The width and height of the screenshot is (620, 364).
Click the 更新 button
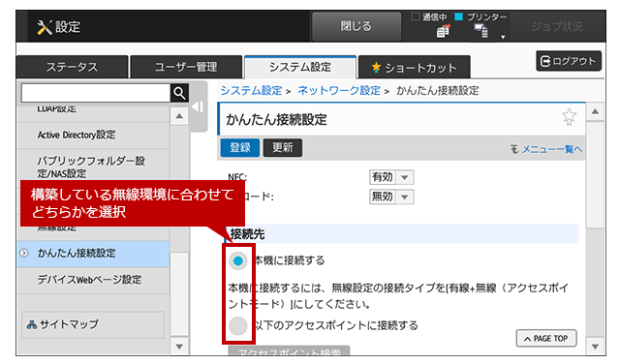coord(282,147)
